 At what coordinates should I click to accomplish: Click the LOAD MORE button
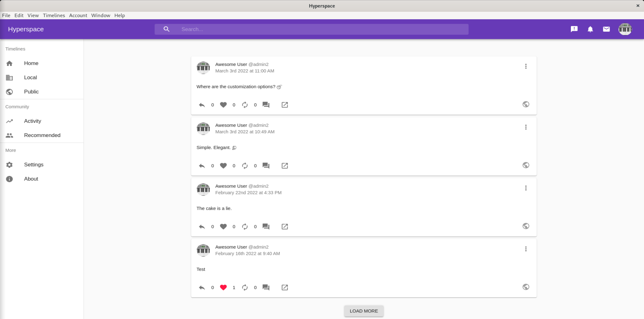(x=364, y=311)
